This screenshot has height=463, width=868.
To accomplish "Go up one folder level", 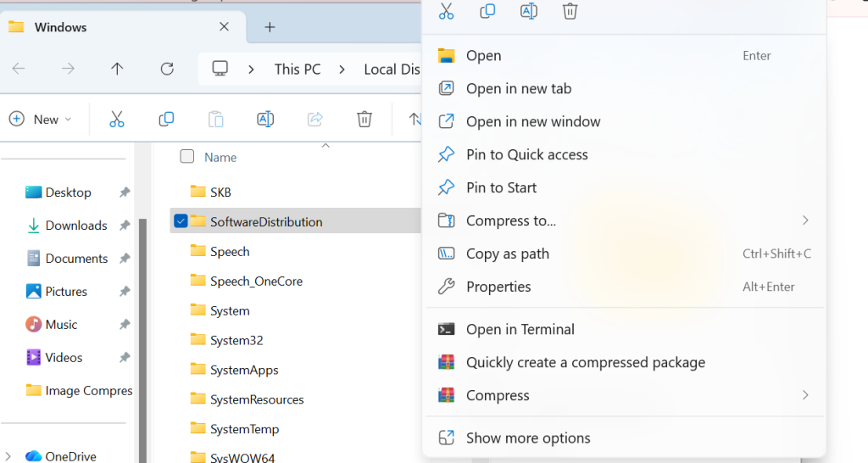I will pos(118,70).
